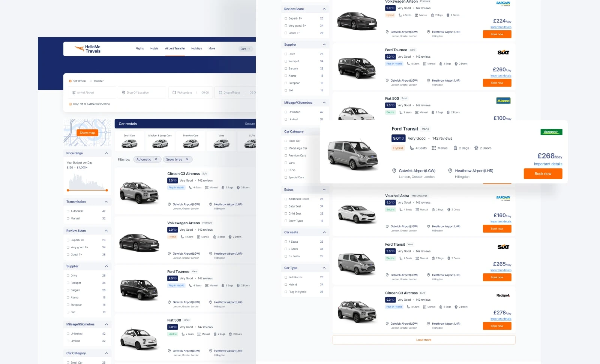The height and width of the screenshot is (364, 600).
Task: Tick the Special Cars category checkbox
Action: click(286, 178)
